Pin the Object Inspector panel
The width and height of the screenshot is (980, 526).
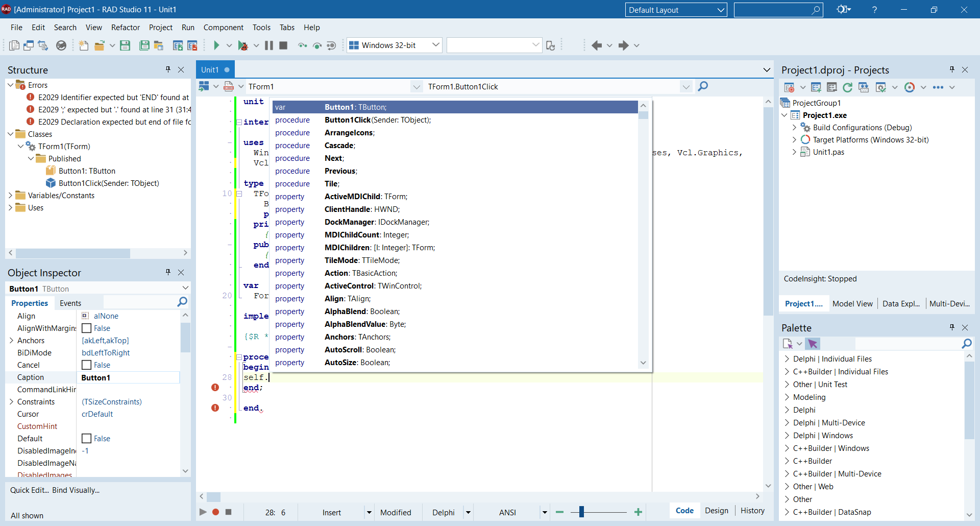[168, 272]
